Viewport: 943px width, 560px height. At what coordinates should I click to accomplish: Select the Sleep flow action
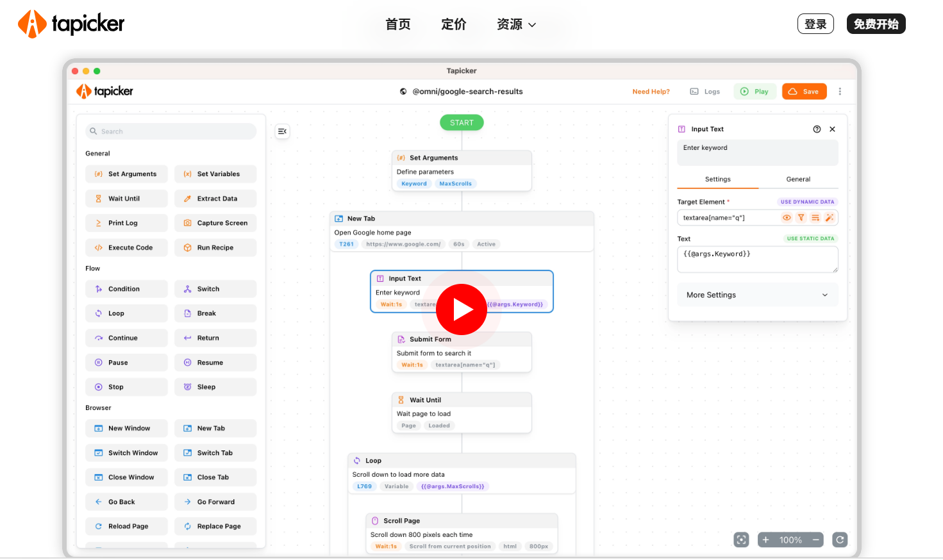(215, 387)
